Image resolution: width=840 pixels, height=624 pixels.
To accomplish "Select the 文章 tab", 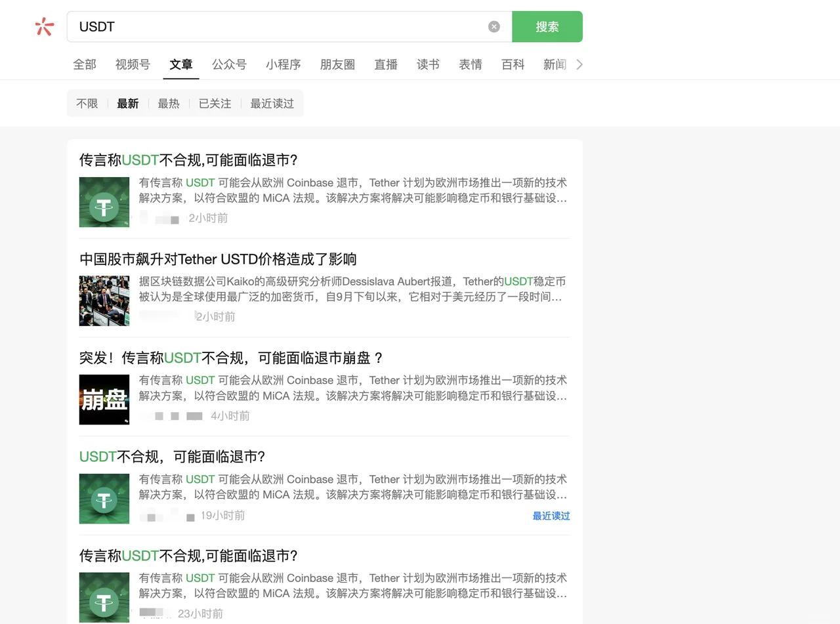I will pyautogui.click(x=181, y=64).
